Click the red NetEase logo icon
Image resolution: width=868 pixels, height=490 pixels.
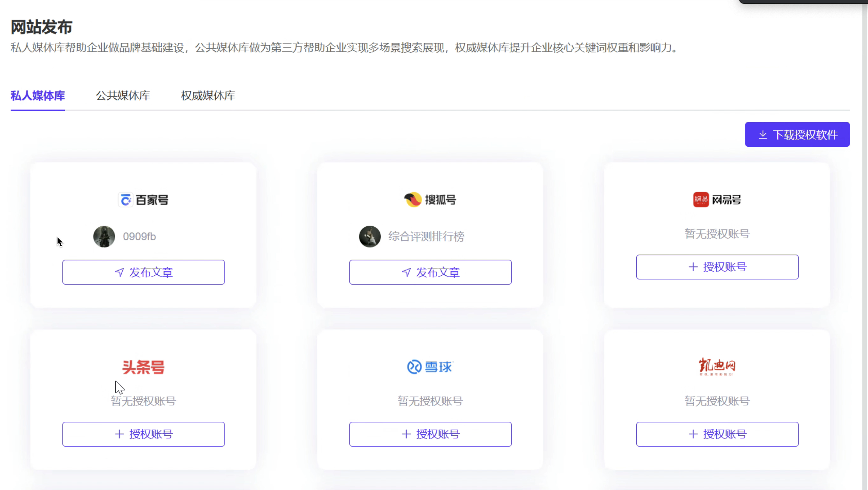pyautogui.click(x=701, y=199)
